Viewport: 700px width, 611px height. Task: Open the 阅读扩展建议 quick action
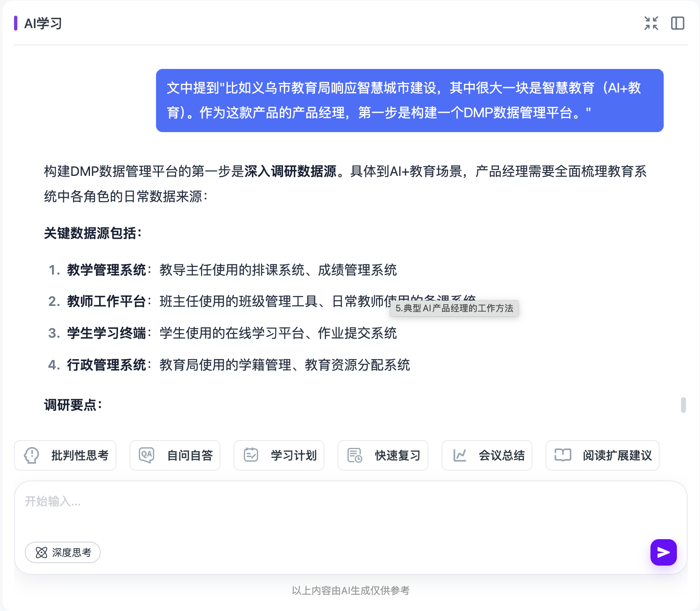[x=603, y=455]
